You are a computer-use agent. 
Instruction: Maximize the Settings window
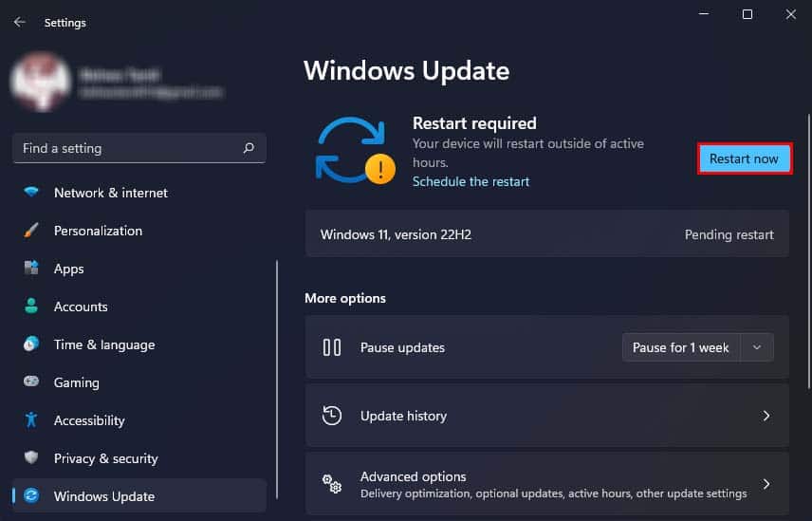pos(747,14)
